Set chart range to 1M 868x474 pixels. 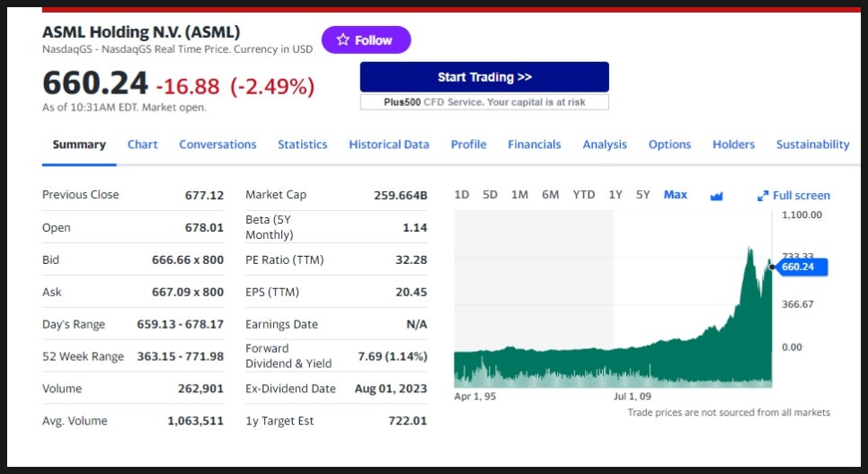(519, 195)
